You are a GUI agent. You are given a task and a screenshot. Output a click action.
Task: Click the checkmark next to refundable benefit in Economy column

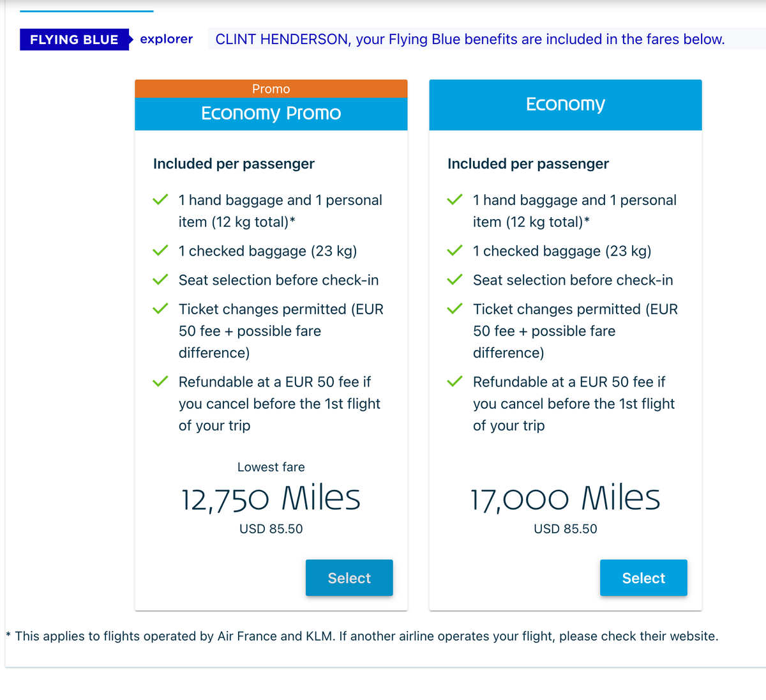tap(454, 381)
